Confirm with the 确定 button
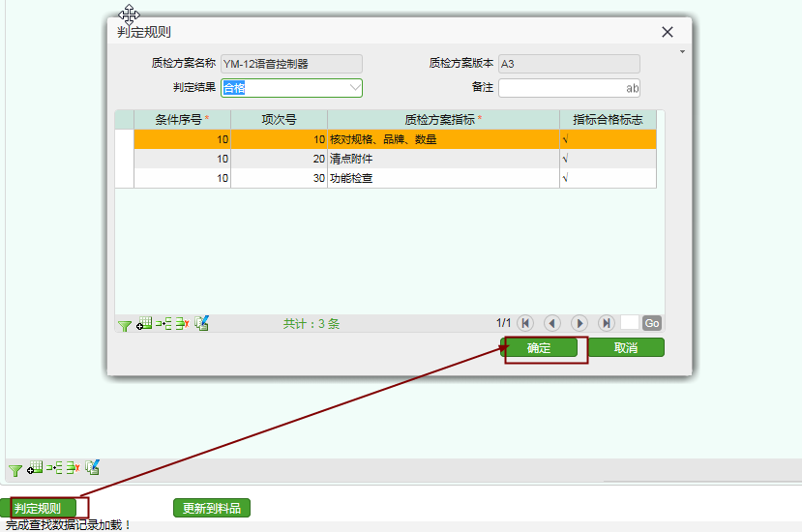The image size is (802, 532). point(539,348)
